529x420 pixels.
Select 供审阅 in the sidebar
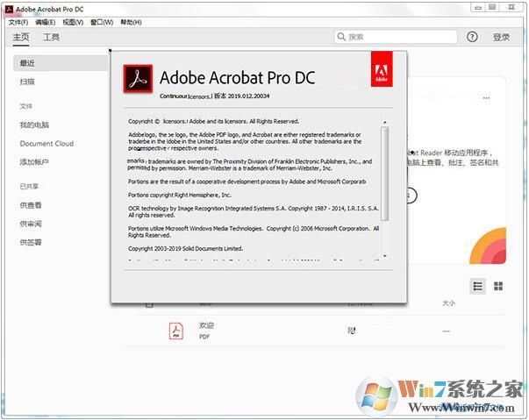coord(31,224)
